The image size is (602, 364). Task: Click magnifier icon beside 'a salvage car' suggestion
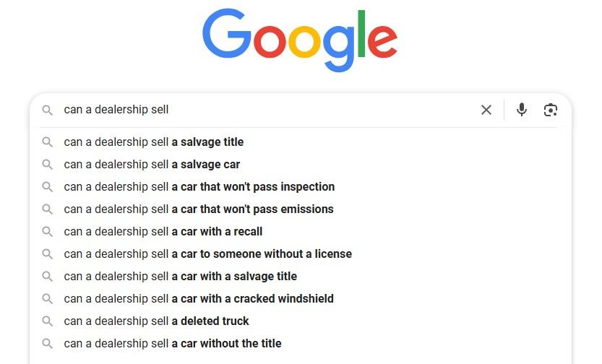47,165
